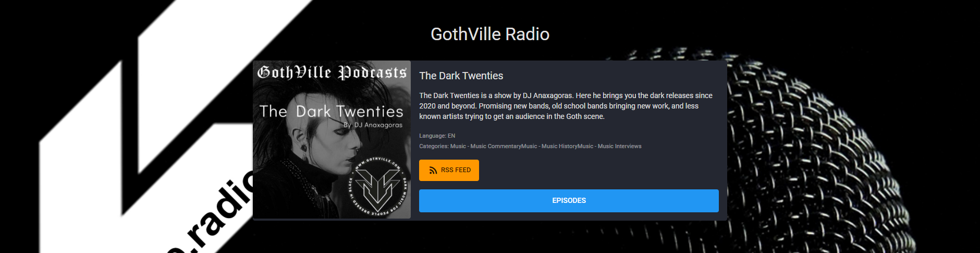This screenshot has height=253, width=980.
Task: Click the GothVille Podcasts gothic header text
Action: tap(332, 73)
